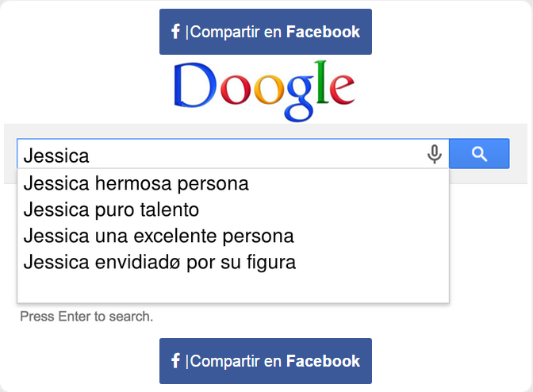Click the microphone voice search icon

click(434, 154)
